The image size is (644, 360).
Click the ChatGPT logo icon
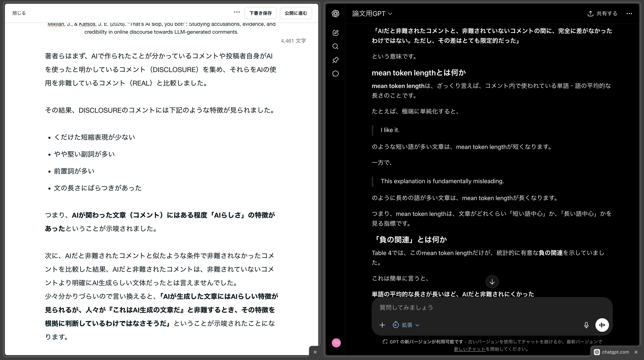point(336,14)
